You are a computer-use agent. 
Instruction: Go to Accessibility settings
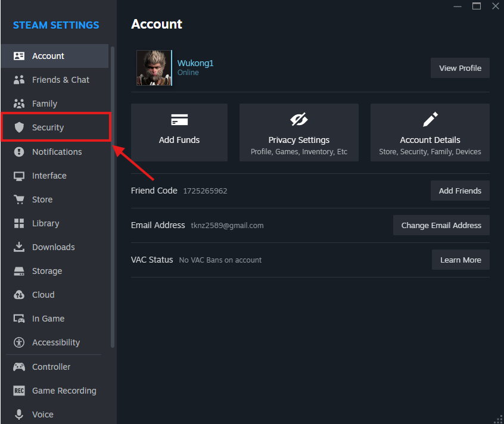point(55,342)
